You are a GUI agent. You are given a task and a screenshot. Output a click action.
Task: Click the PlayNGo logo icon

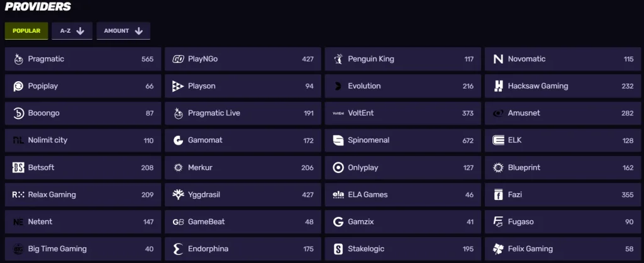[x=178, y=59]
